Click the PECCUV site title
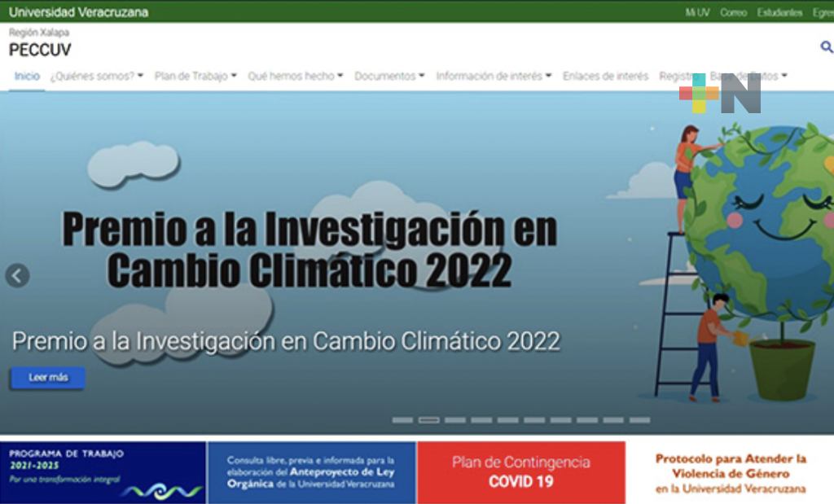Screen dimensions: 834x504 pos(40,50)
